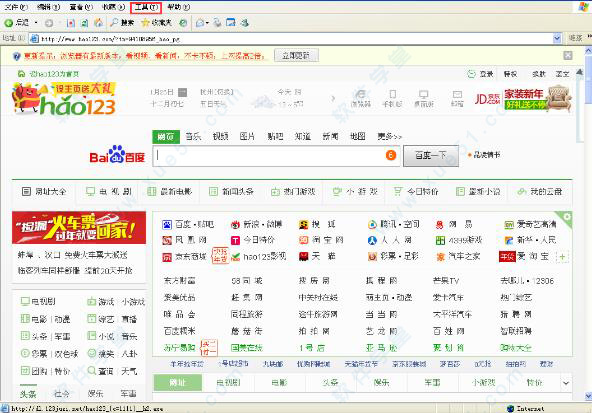592x413 pixels.
Task: Click the plus add-site button
Action: tap(562, 257)
